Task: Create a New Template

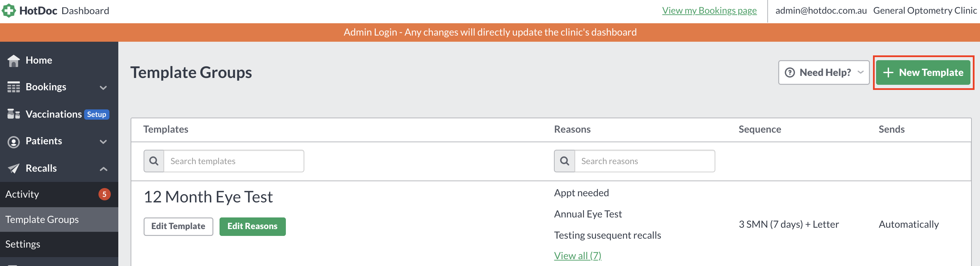Action: point(923,72)
